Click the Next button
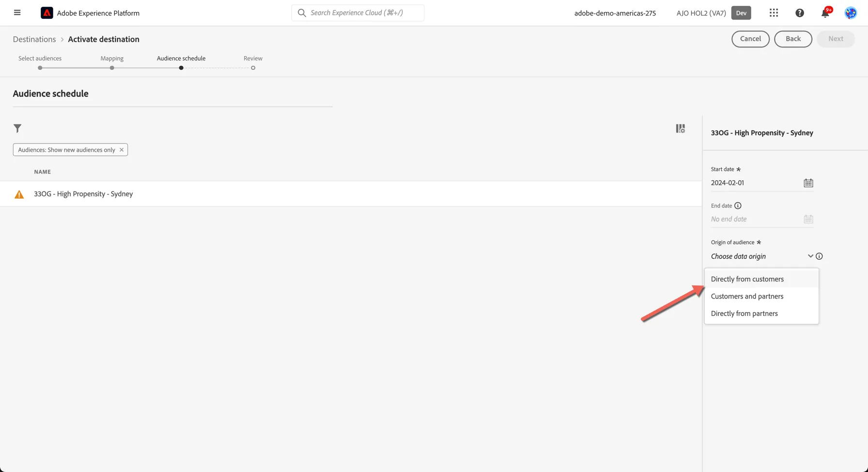The image size is (868, 472). point(836,39)
